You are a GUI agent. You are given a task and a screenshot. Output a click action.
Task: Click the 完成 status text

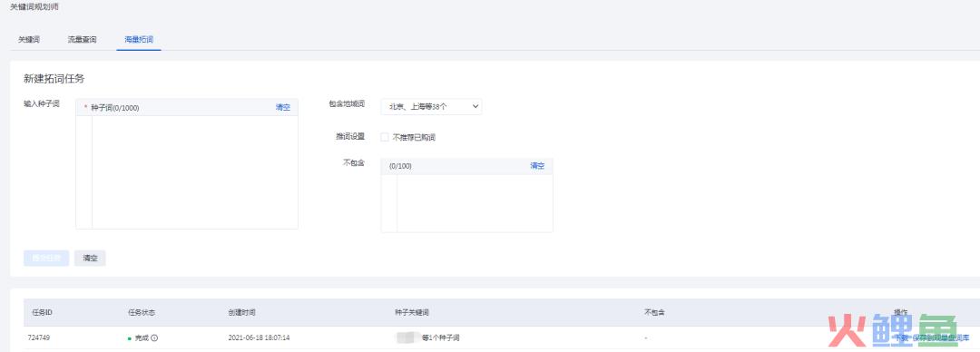click(x=142, y=337)
